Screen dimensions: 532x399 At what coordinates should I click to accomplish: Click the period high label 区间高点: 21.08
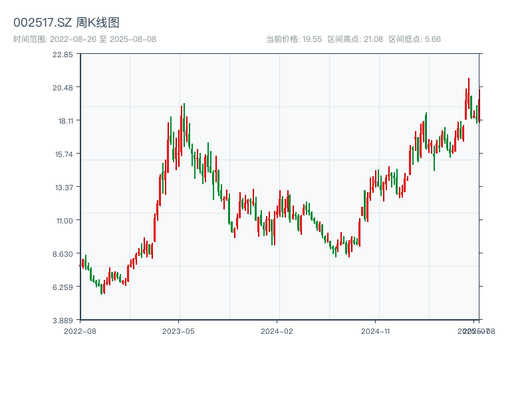click(355, 39)
